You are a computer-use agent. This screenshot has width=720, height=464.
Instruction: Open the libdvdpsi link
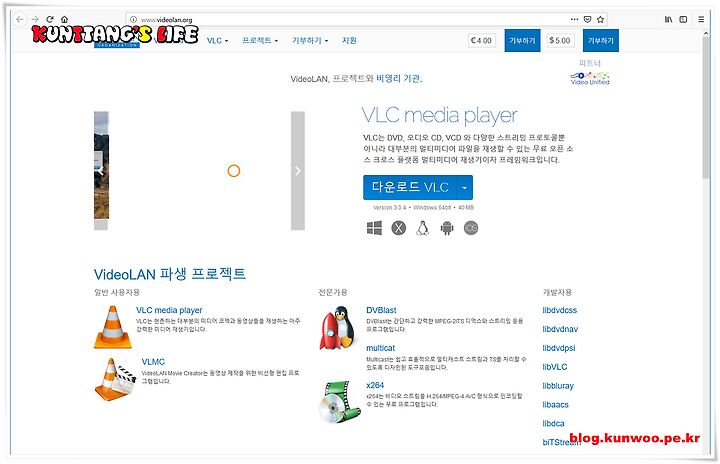(x=559, y=348)
